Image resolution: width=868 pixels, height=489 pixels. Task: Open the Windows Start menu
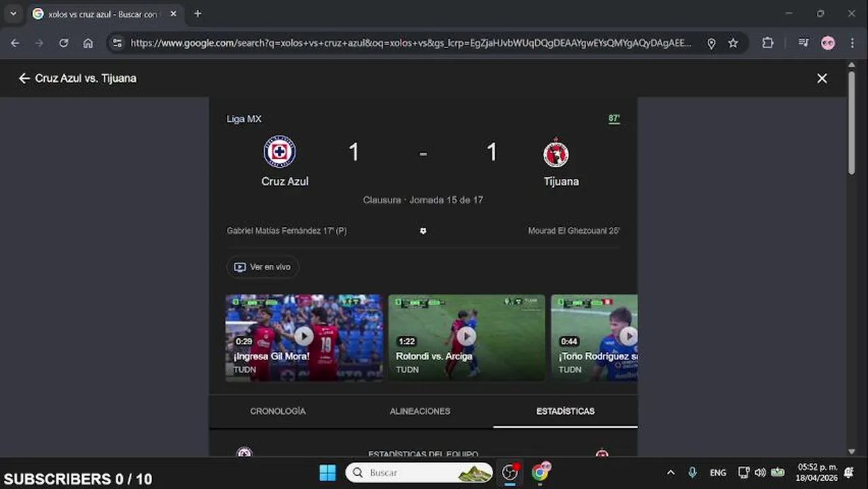[x=327, y=473]
